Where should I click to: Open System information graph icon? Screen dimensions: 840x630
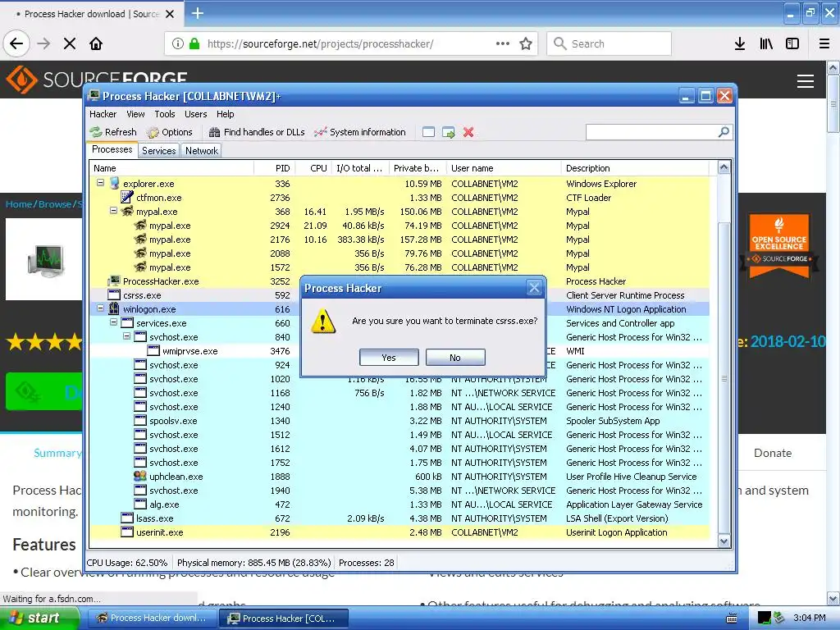[x=321, y=132]
